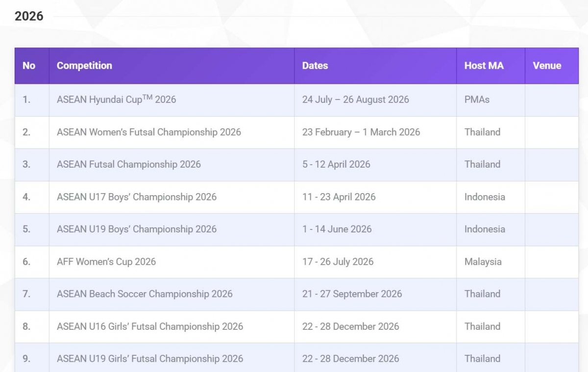Select ASEAN U19 Girls' Futsal Championship 2026

pos(149,359)
